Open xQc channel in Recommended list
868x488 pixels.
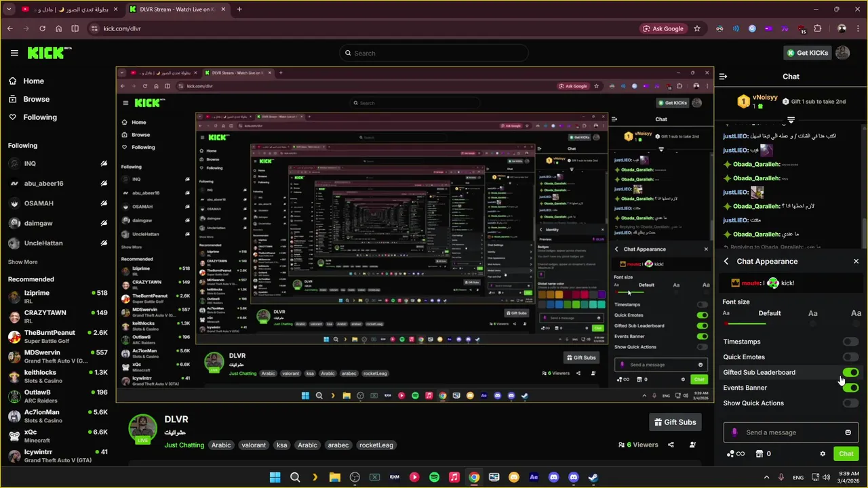[x=58, y=436]
